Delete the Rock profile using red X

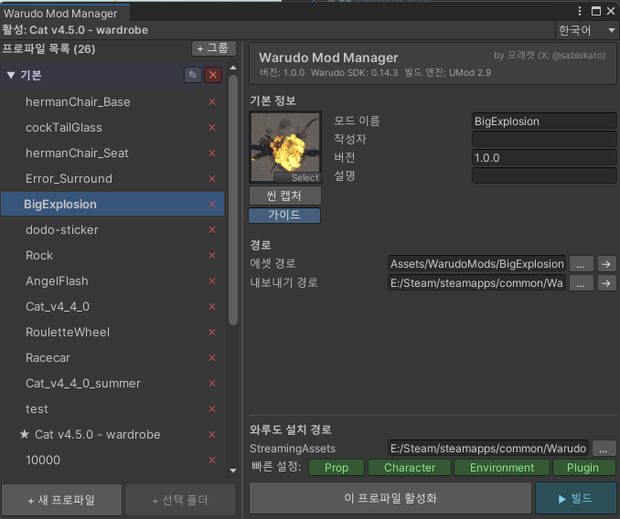[212, 255]
